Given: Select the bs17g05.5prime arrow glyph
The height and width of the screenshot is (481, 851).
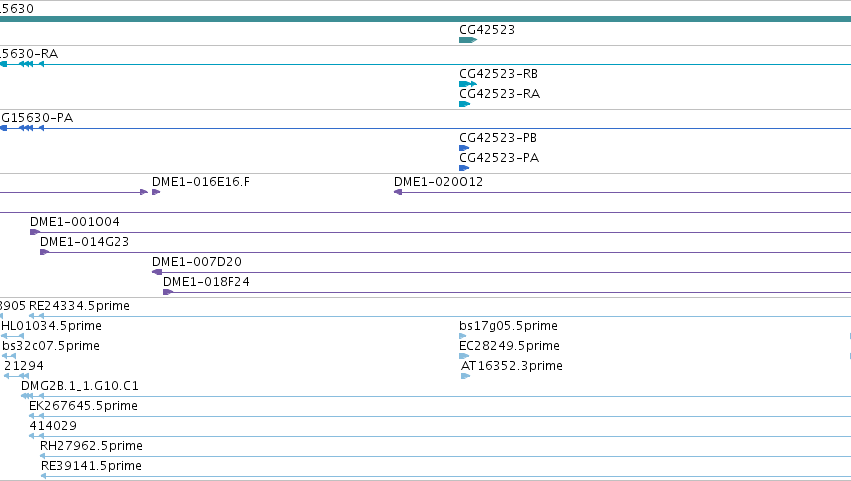Looking at the screenshot, I should click(462, 336).
